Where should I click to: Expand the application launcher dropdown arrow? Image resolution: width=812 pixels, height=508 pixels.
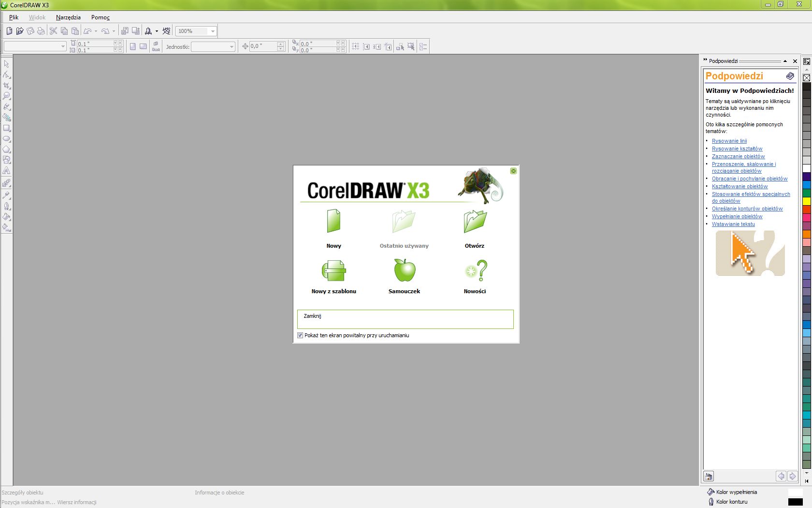[157, 31]
